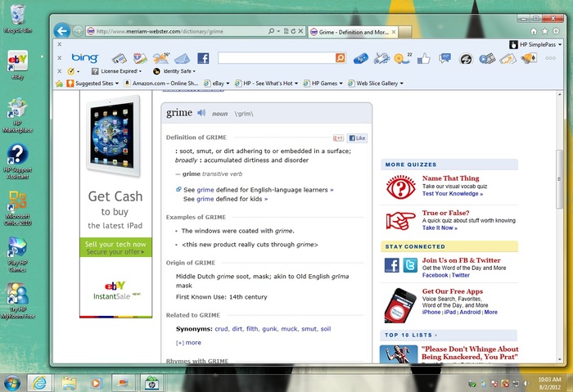Click the Bing logo in toolbar

[x=85, y=58]
